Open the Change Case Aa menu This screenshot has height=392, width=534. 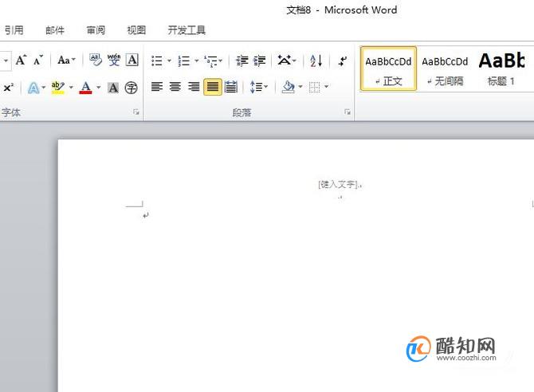(66, 61)
